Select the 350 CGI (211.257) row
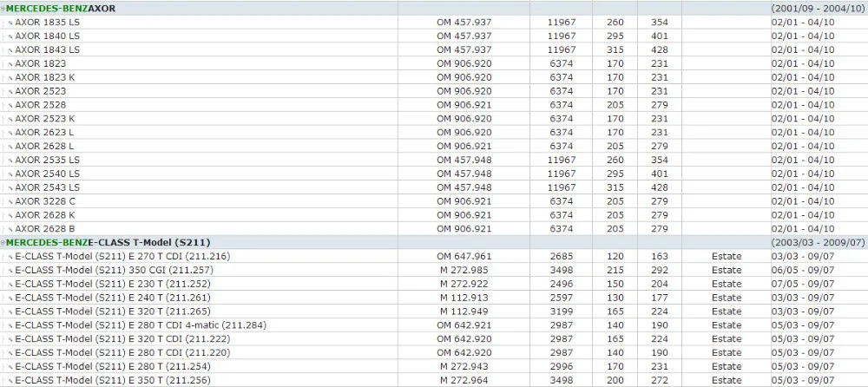Screen dimensions: 868x387 coord(434,270)
